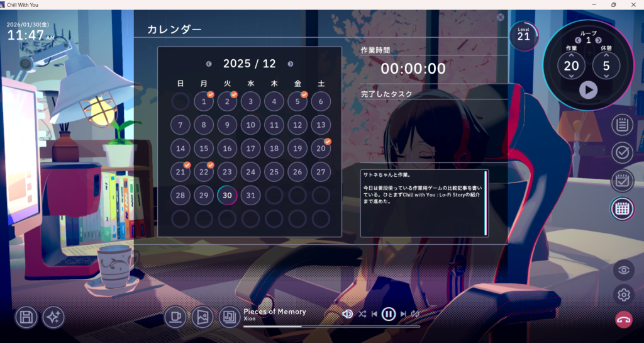This screenshot has height=343, width=644.
Task: Click the save floppy disk icon
Action: pos(26,317)
